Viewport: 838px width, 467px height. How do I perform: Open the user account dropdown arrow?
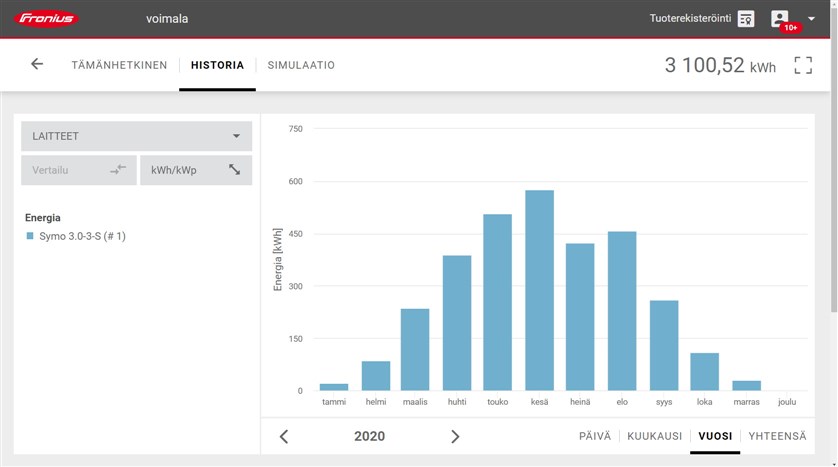[x=811, y=19]
